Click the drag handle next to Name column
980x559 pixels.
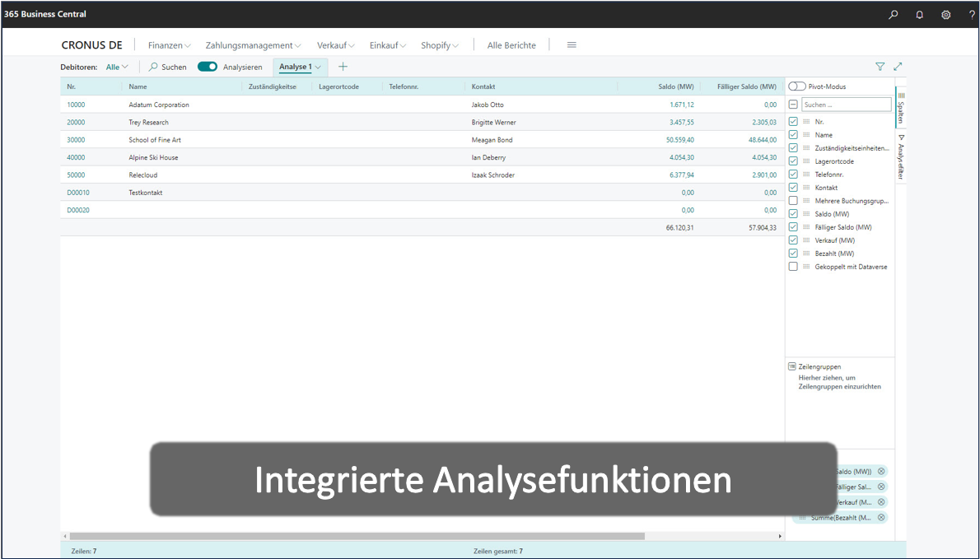(806, 135)
